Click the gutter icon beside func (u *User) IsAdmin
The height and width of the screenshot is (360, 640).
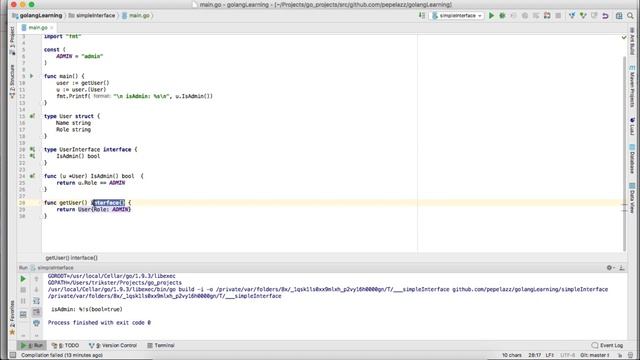click(x=32, y=176)
